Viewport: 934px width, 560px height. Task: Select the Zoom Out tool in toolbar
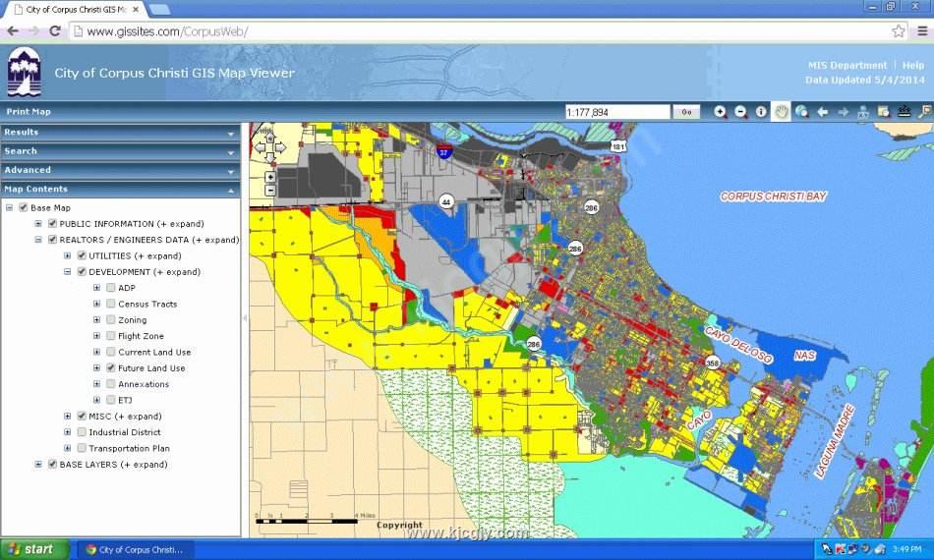click(741, 112)
